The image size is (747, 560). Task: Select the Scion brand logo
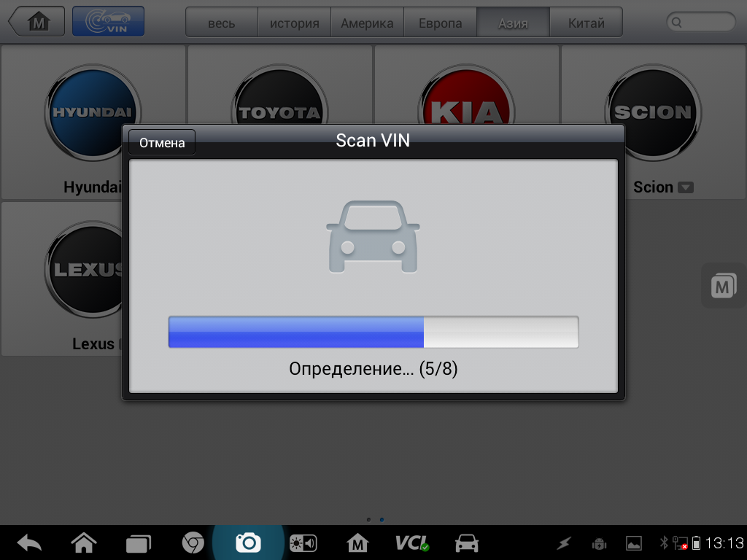click(x=652, y=113)
